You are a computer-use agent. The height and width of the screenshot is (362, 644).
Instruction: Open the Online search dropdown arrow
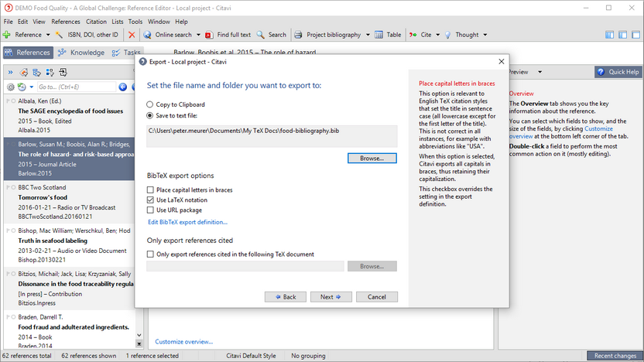coord(198,35)
